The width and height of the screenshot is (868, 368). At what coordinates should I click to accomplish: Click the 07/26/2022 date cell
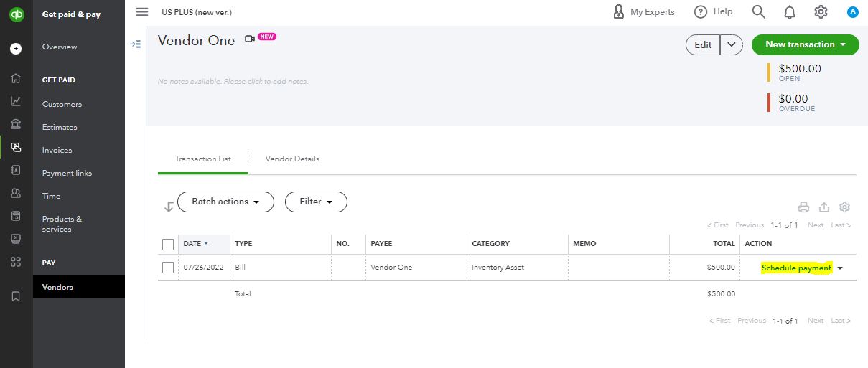(x=203, y=268)
